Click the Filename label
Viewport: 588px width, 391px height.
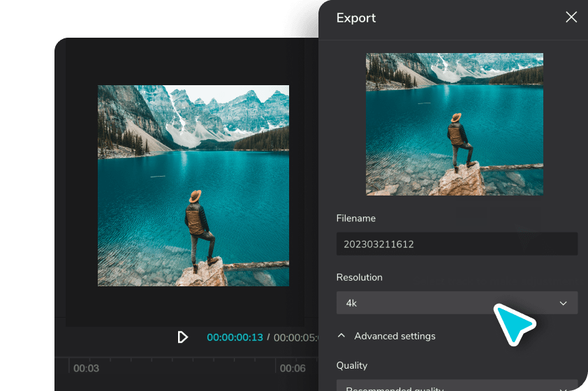(356, 218)
